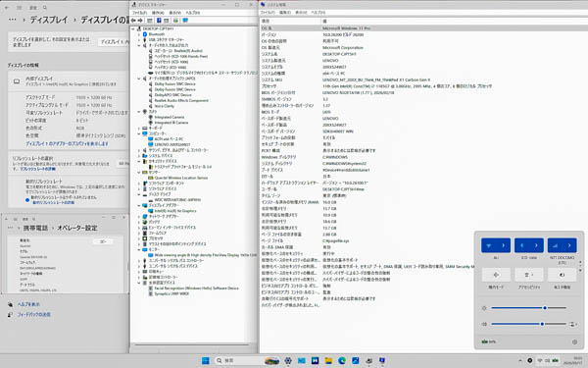Image resolution: width=588 pixels, height=368 pixels.
Task: Toggle the Bluetooth quick setting tile
Action: (x=521, y=245)
